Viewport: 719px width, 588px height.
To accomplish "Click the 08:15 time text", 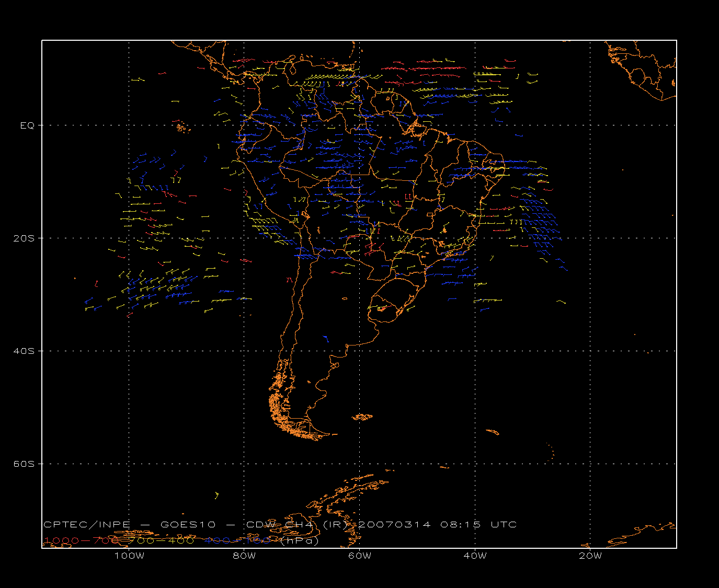I will [460, 524].
